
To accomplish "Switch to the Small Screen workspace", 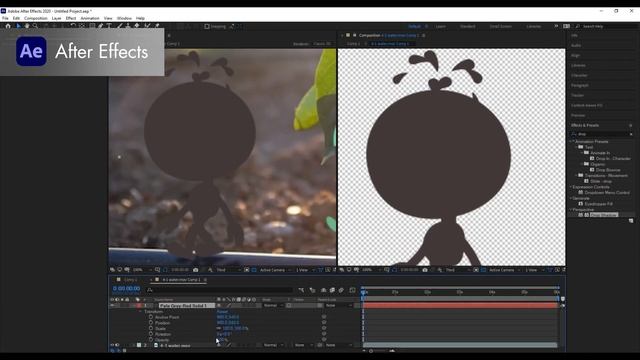I will (500, 26).
